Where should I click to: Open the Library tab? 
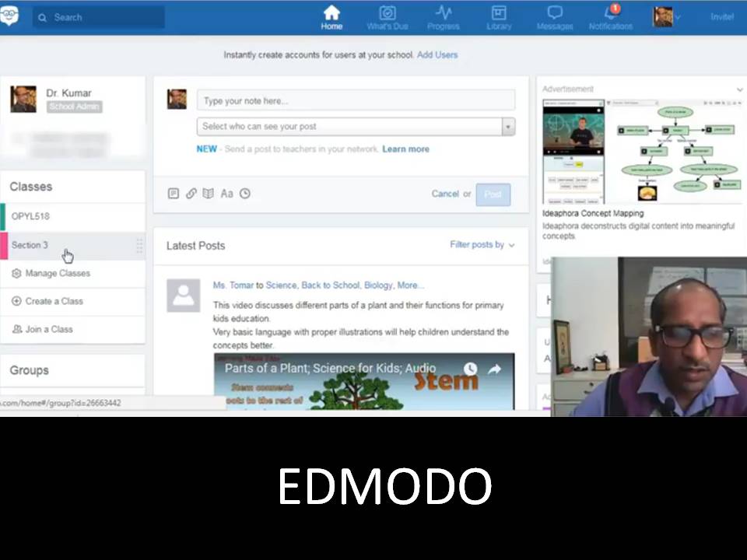tap(499, 18)
